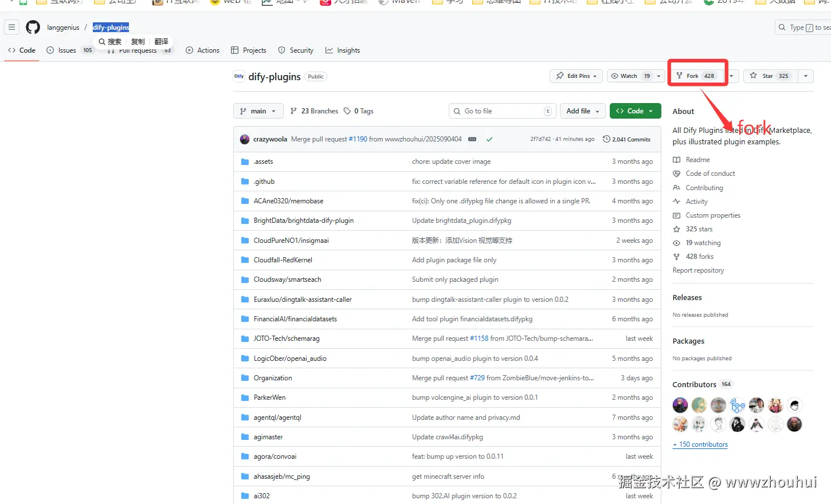Click the first contributor avatar
Screen dimensions: 831x504
(x=680, y=405)
